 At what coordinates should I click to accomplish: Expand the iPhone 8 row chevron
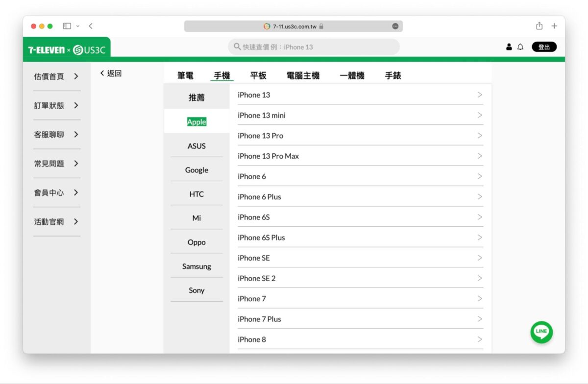(x=480, y=339)
